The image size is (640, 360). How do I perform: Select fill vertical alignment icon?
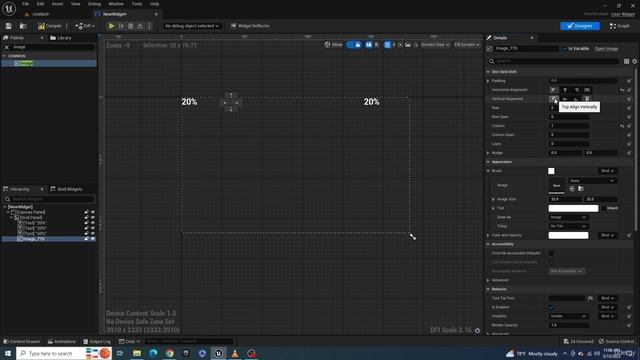pos(587,99)
